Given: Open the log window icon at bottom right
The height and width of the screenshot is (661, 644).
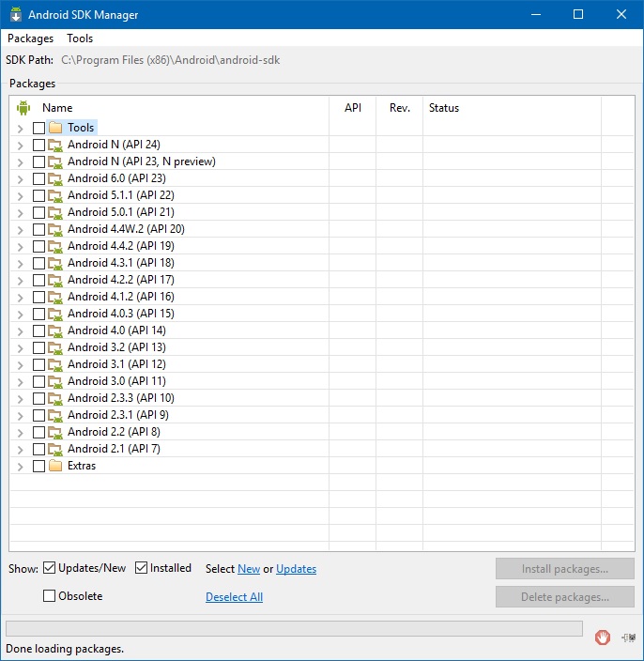Looking at the screenshot, I should tap(628, 638).
